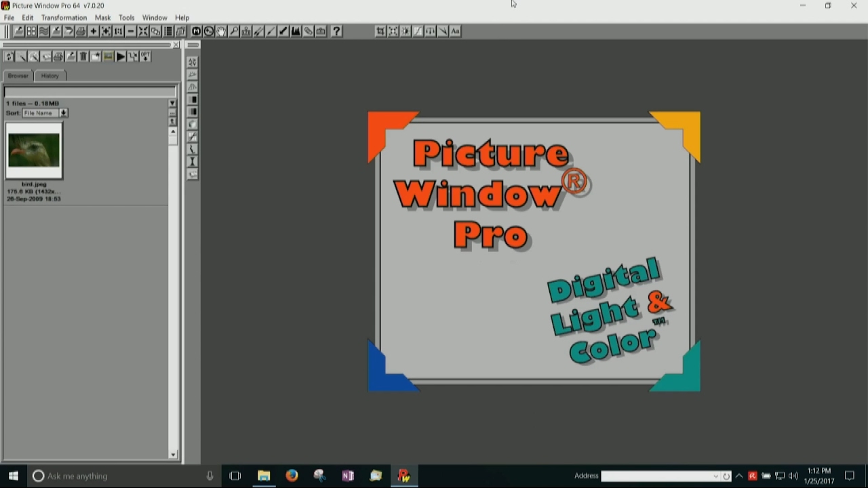Click the clock-shaped toolbar icon
This screenshot has width=868, height=488.
[209, 31]
